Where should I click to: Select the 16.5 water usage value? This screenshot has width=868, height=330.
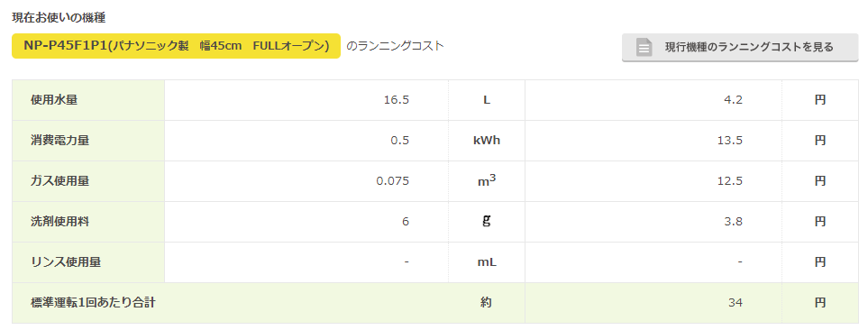[397, 100]
